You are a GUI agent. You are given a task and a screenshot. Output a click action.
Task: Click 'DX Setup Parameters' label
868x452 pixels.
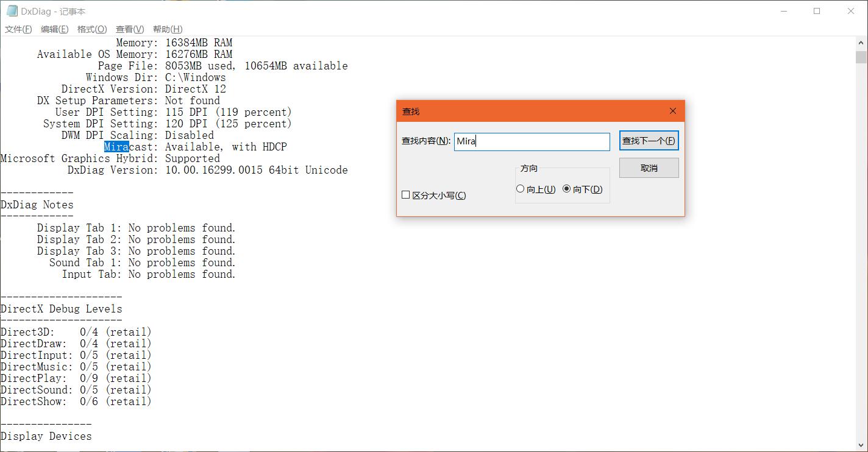[98, 101]
